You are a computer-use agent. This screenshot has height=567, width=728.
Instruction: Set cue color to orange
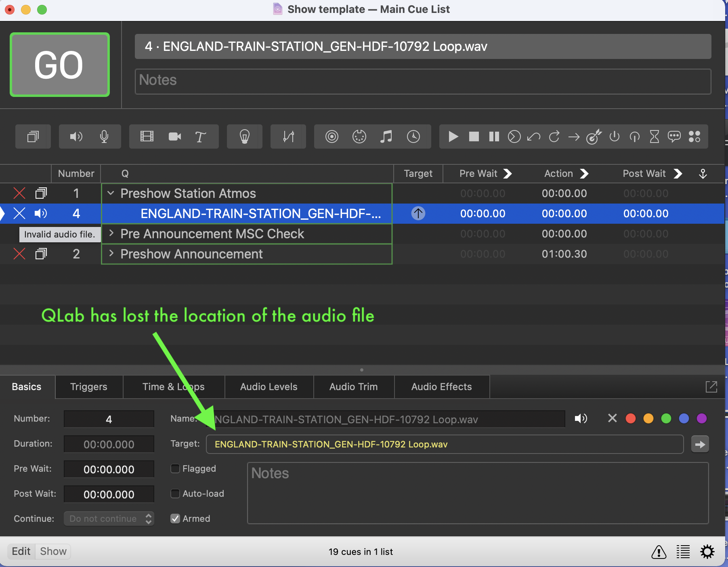[648, 418]
